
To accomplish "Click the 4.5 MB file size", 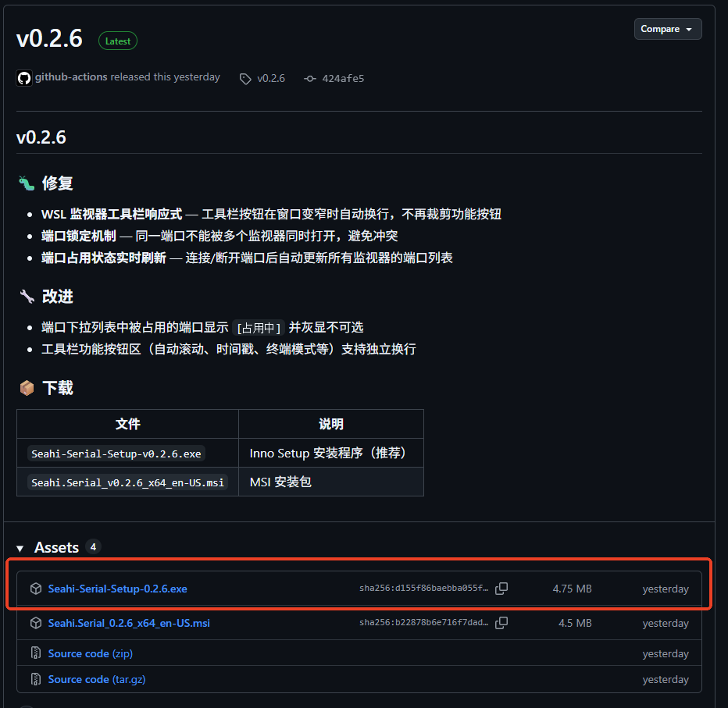I will tap(575, 623).
